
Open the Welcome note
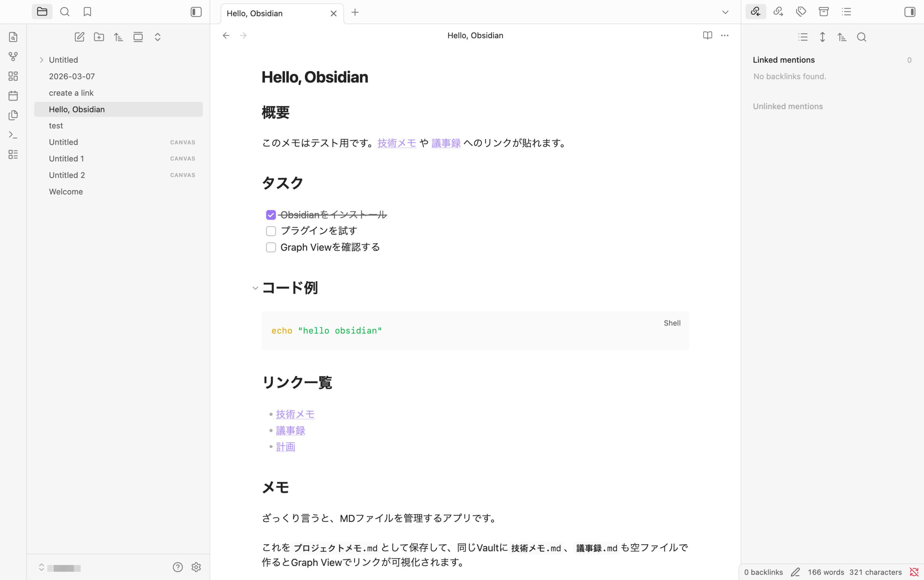(x=66, y=191)
